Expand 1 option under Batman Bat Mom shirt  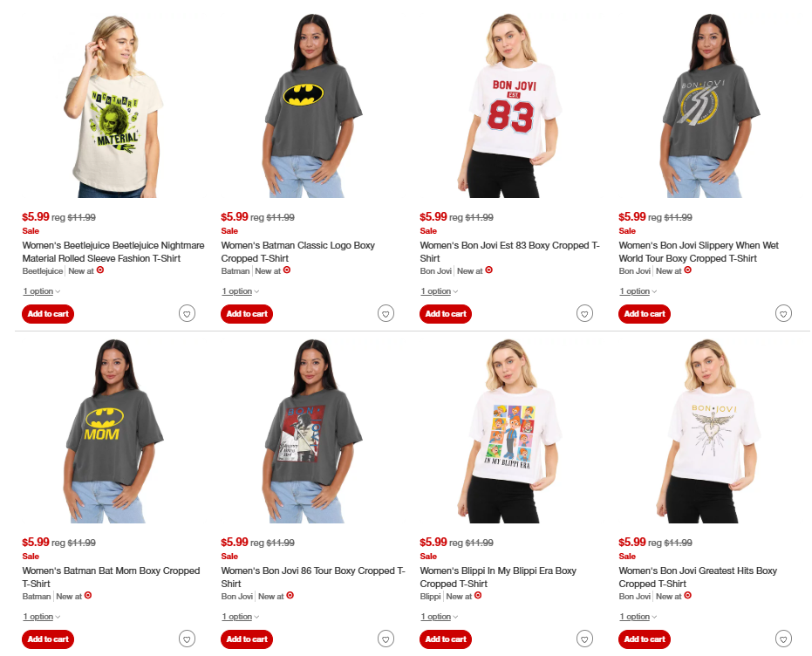[x=42, y=617]
